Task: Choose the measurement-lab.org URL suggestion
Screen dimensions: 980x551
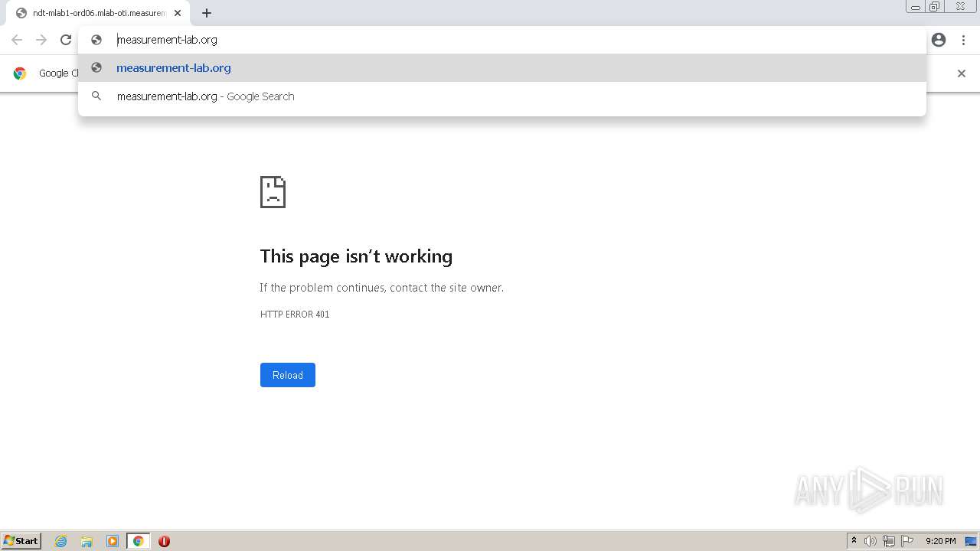Action: (502, 68)
